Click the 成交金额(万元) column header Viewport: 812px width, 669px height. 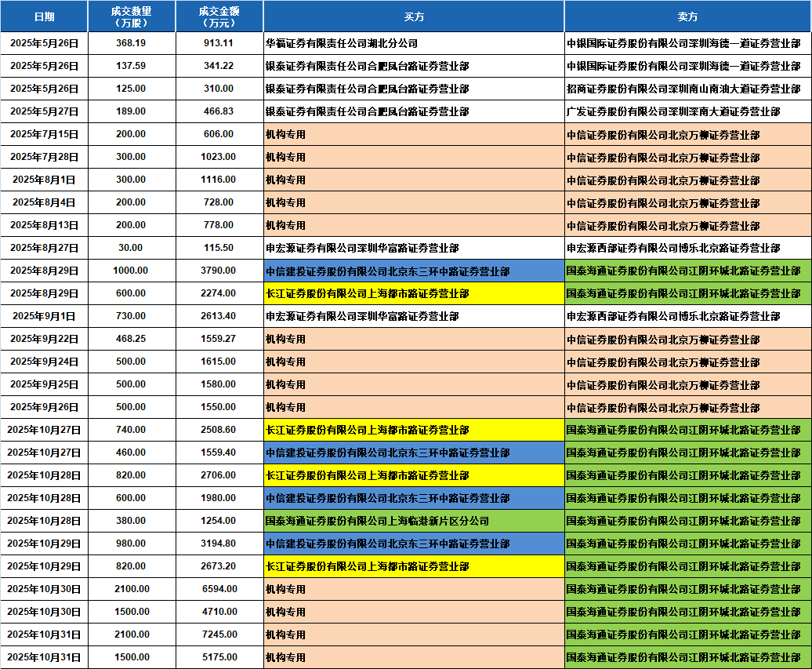click(x=219, y=16)
